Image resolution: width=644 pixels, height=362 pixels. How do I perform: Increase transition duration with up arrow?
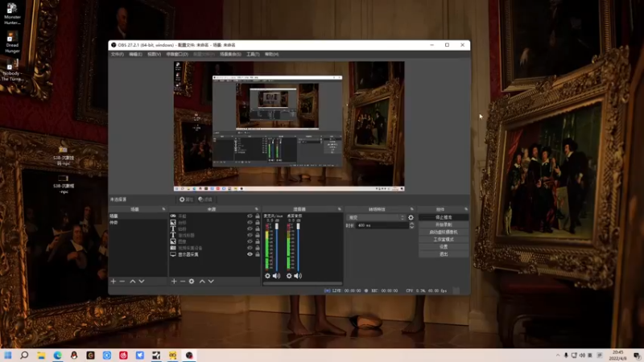pos(411,224)
